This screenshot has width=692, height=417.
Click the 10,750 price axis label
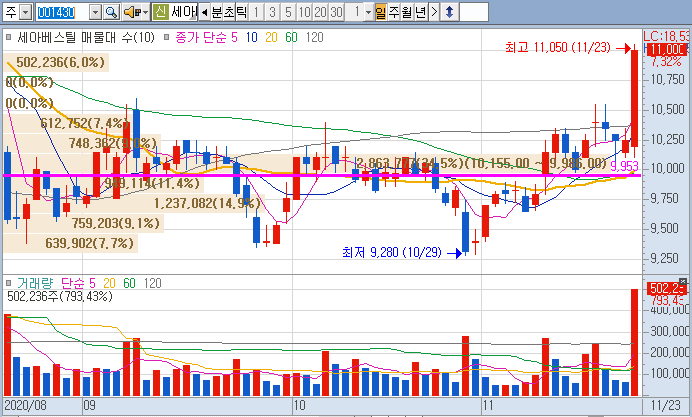668,79
